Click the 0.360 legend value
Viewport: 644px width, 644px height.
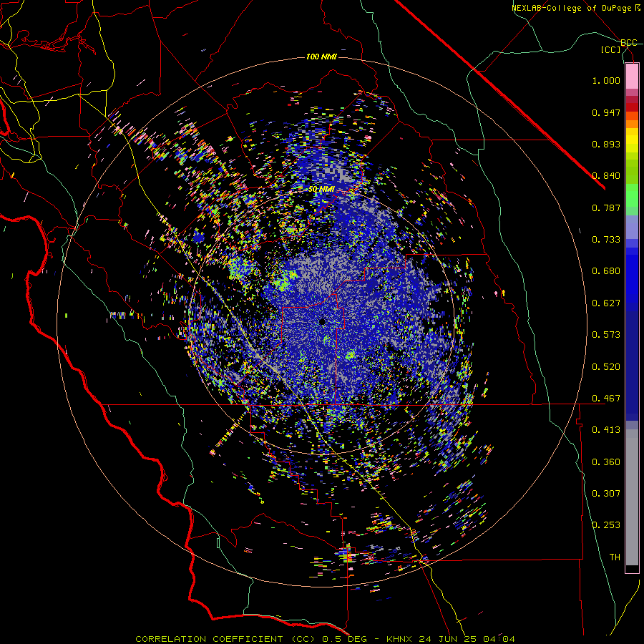[606, 462]
